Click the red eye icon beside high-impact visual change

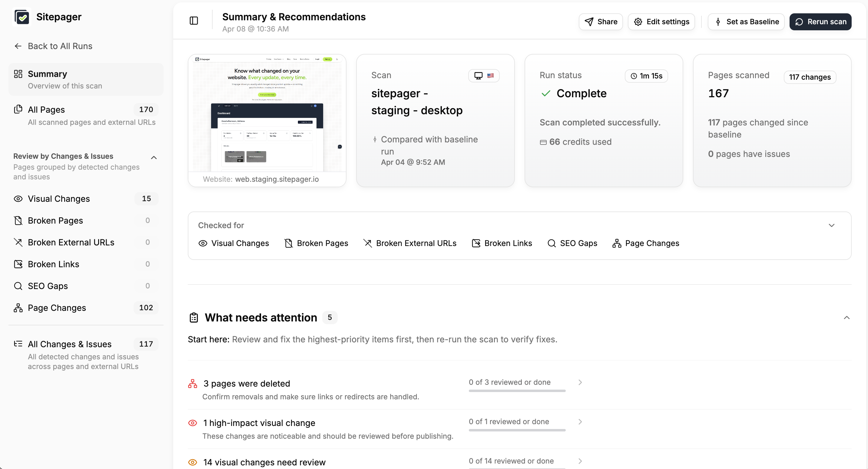coord(192,423)
